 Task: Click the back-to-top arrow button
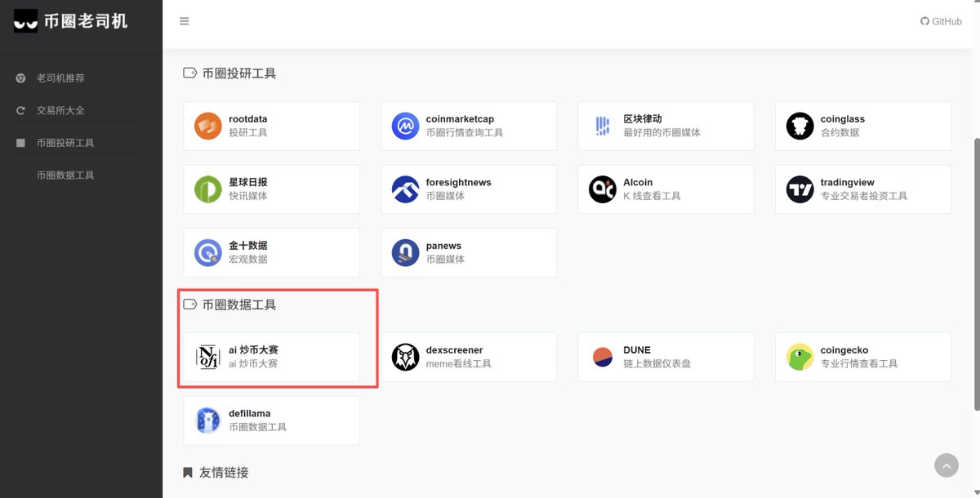click(x=947, y=465)
